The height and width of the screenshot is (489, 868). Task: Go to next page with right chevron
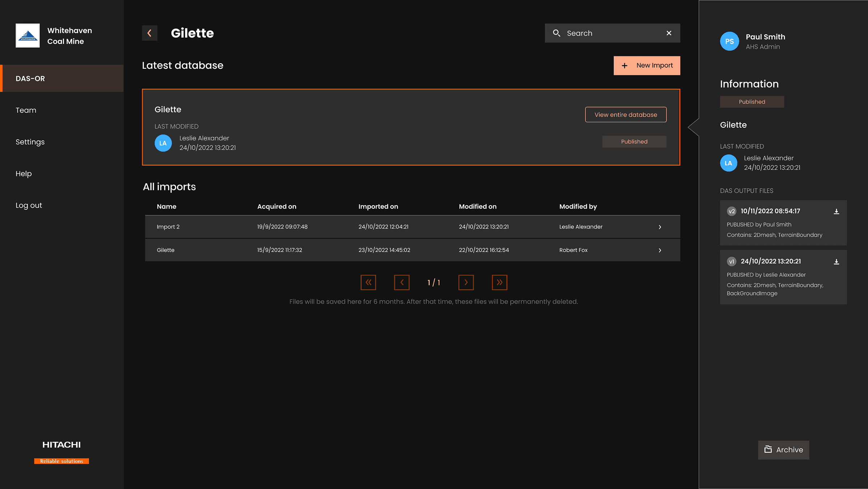[x=466, y=282]
